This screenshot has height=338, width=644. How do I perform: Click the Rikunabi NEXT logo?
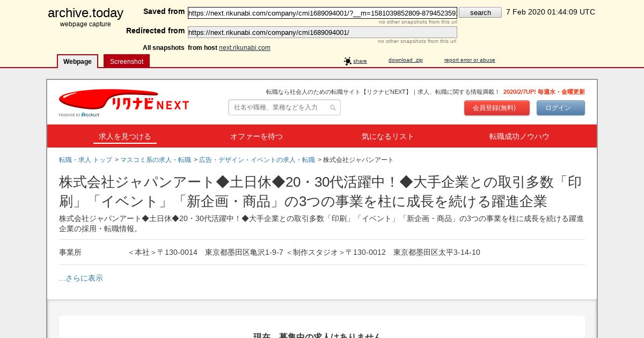124,102
